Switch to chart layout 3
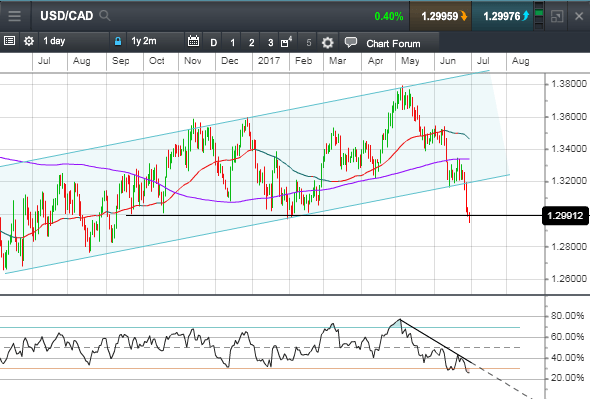 pyautogui.click(x=270, y=43)
